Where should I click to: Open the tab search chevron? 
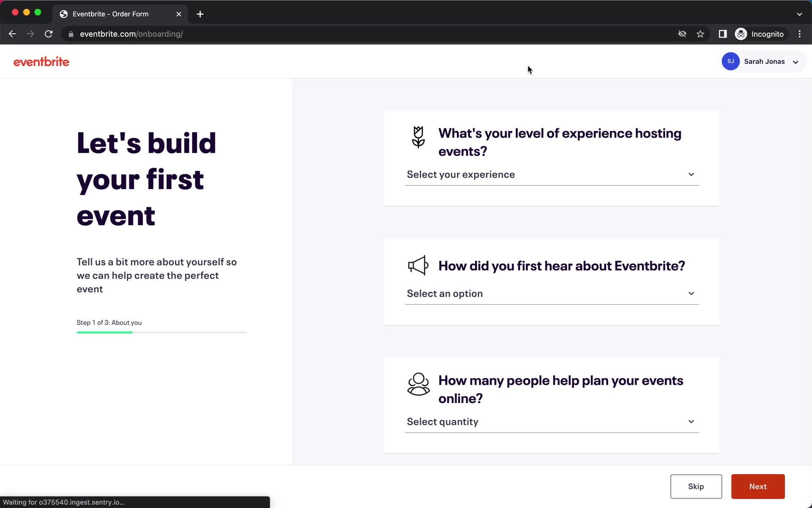799,14
